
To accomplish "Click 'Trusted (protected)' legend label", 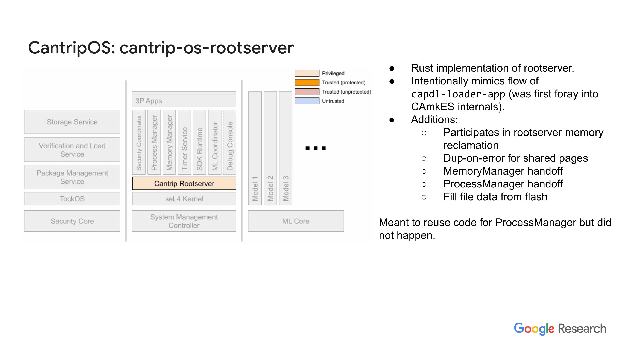I will pyautogui.click(x=343, y=83).
